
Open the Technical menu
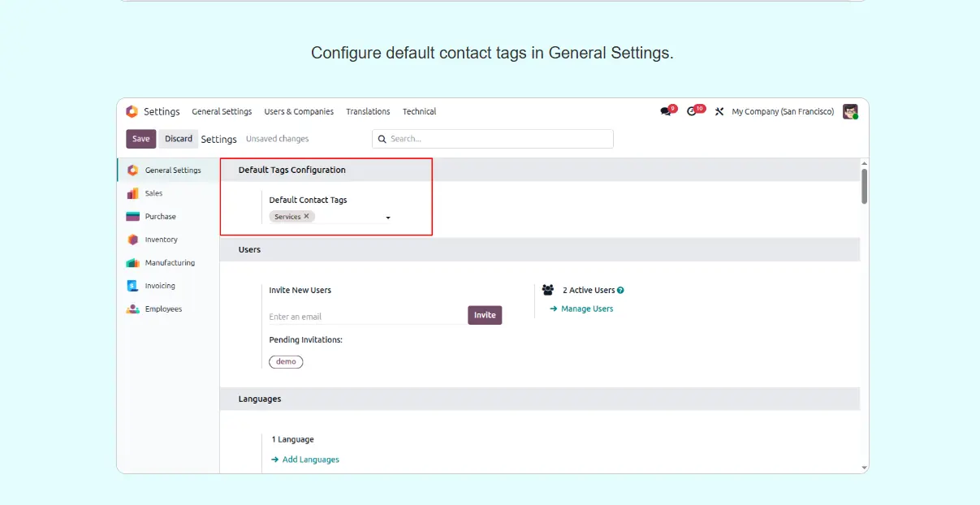(419, 111)
